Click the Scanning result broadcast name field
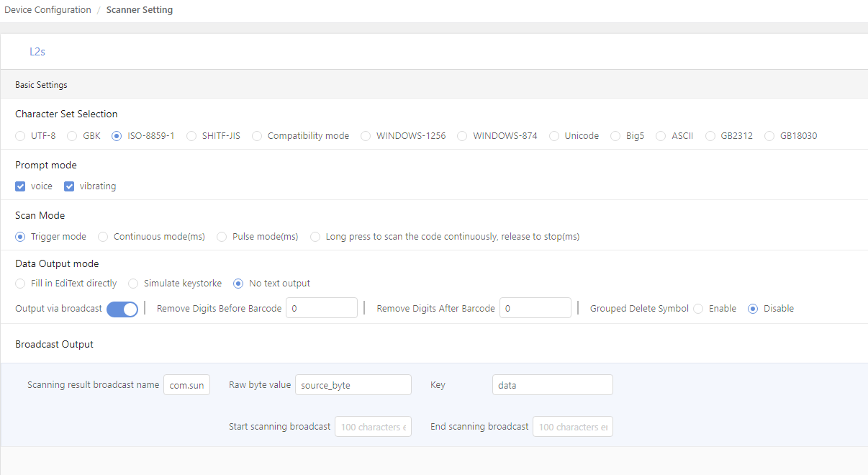The height and width of the screenshot is (475, 868). pyautogui.click(x=186, y=385)
